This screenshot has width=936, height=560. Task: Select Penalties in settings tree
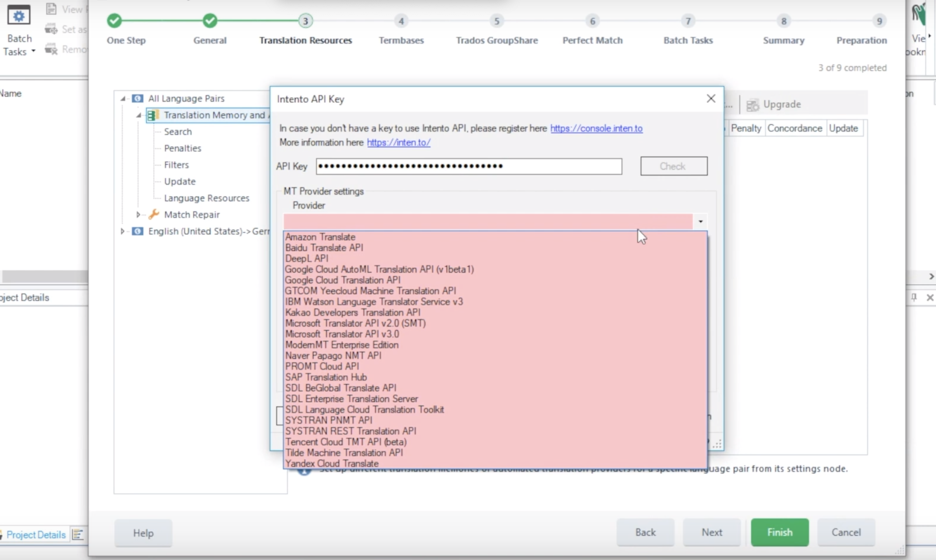(182, 148)
